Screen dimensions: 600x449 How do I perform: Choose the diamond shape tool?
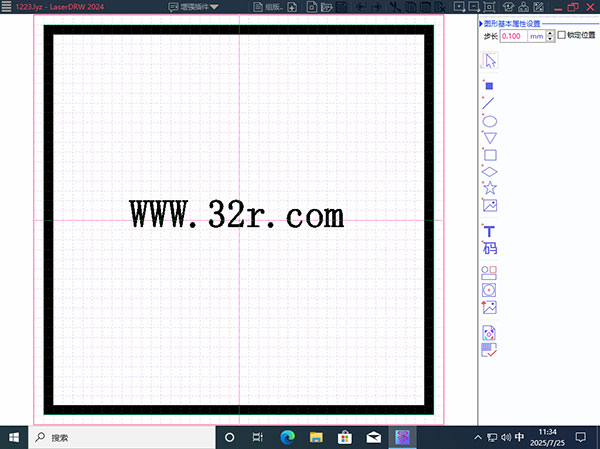[490, 171]
